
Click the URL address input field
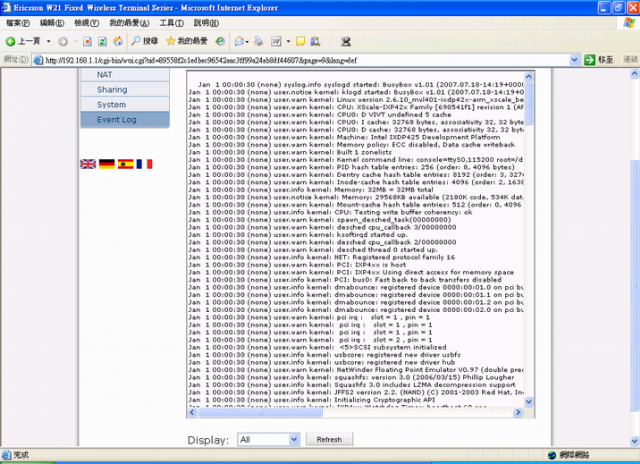(x=306, y=60)
